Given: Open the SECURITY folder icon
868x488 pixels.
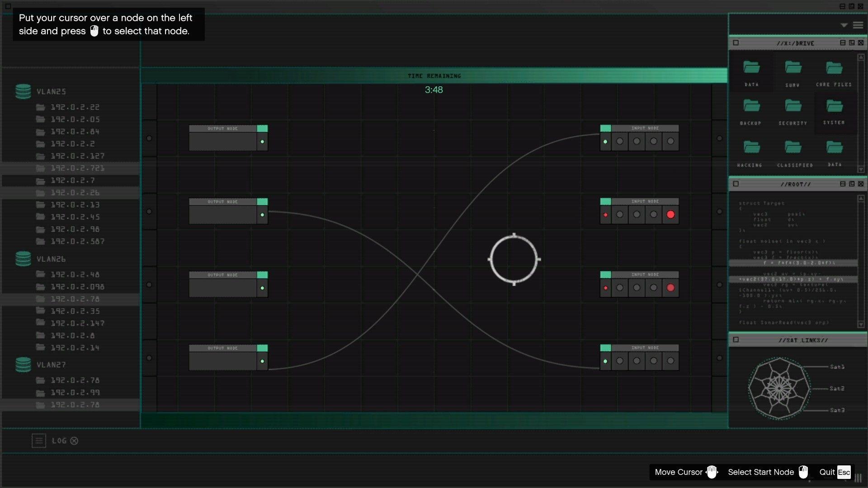Looking at the screenshot, I should pyautogui.click(x=793, y=106).
